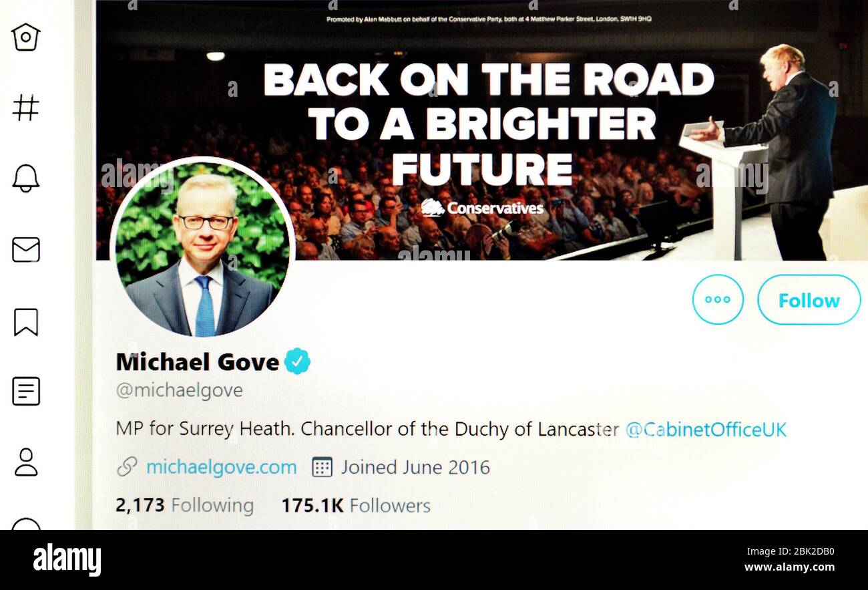Click the Joined June 2016 calendar icon
Screen dimensions: 868x590
(322, 467)
